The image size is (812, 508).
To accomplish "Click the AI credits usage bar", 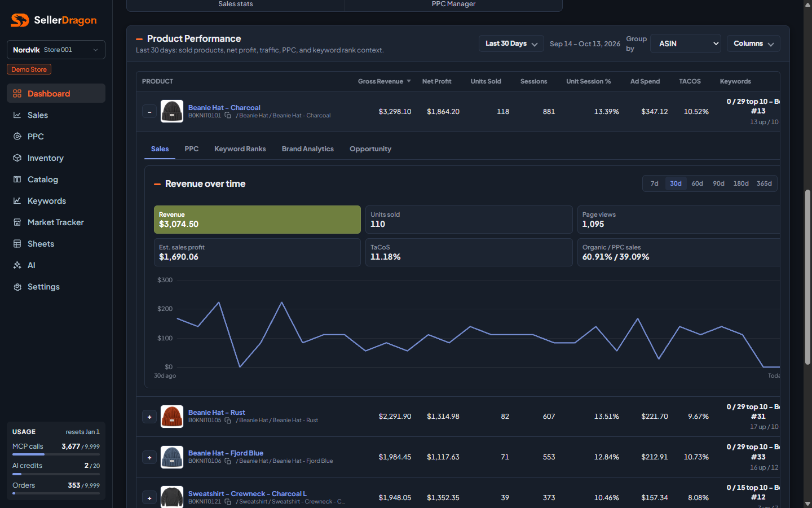I will (56, 474).
